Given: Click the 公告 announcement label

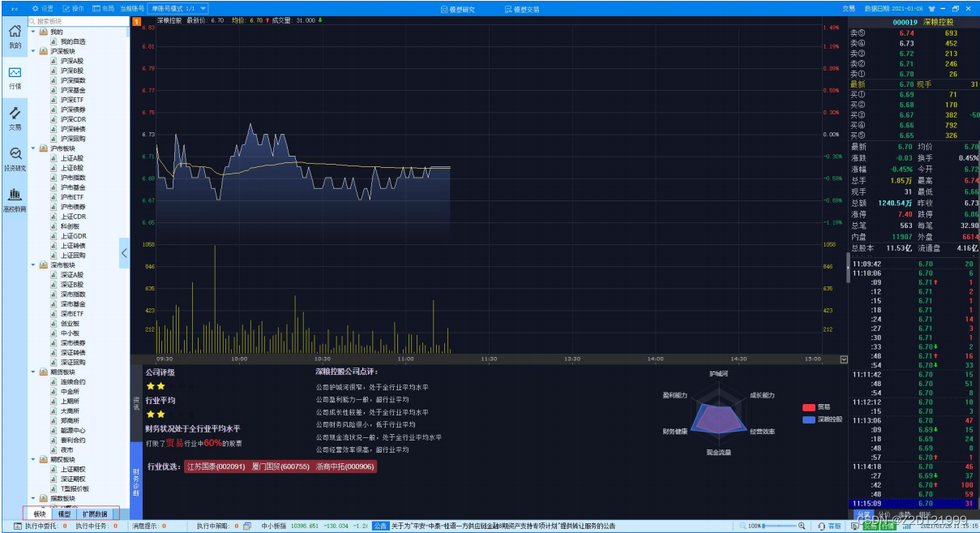Looking at the screenshot, I should click(380, 527).
